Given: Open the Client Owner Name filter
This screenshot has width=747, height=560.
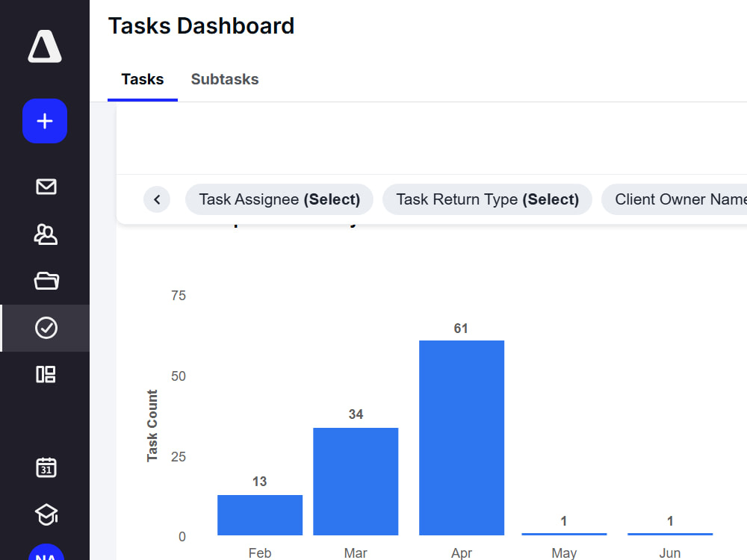Looking at the screenshot, I should [x=675, y=199].
